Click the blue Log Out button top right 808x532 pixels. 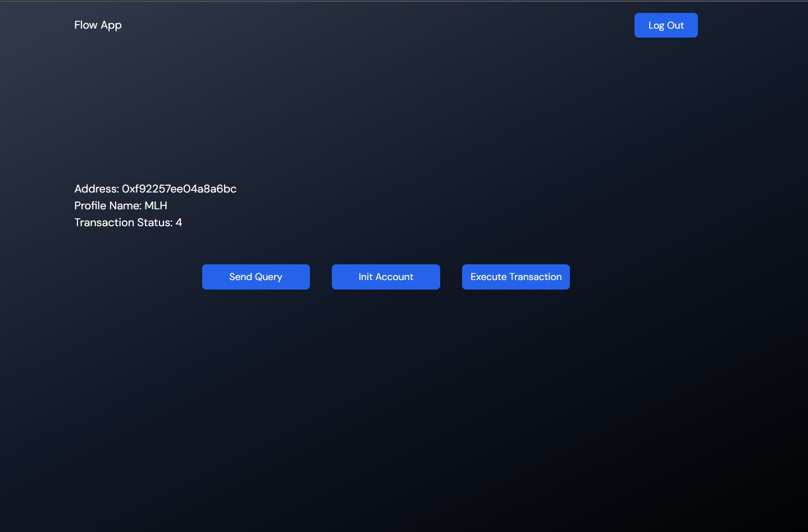pyautogui.click(x=665, y=25)
